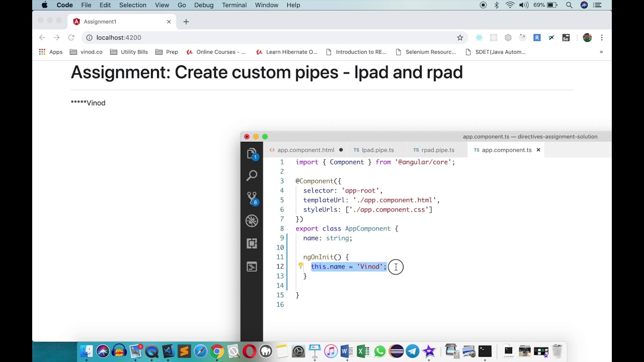
Task: Go back in Chrome browser history
Action: [x=42, y=38]
